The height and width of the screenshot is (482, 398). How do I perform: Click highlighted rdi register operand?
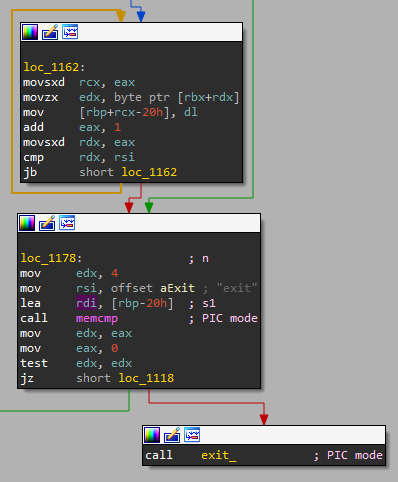coord(86,303)
